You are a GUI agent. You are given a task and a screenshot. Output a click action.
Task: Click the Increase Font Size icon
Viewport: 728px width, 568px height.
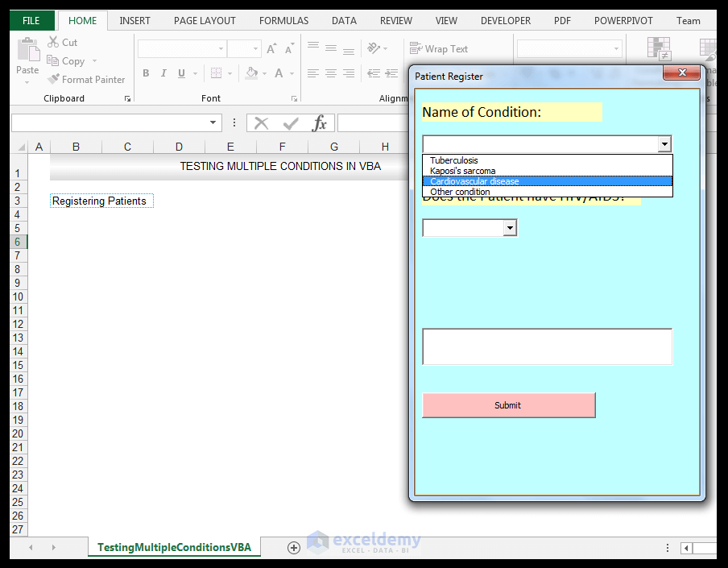[x=271, y=48]
